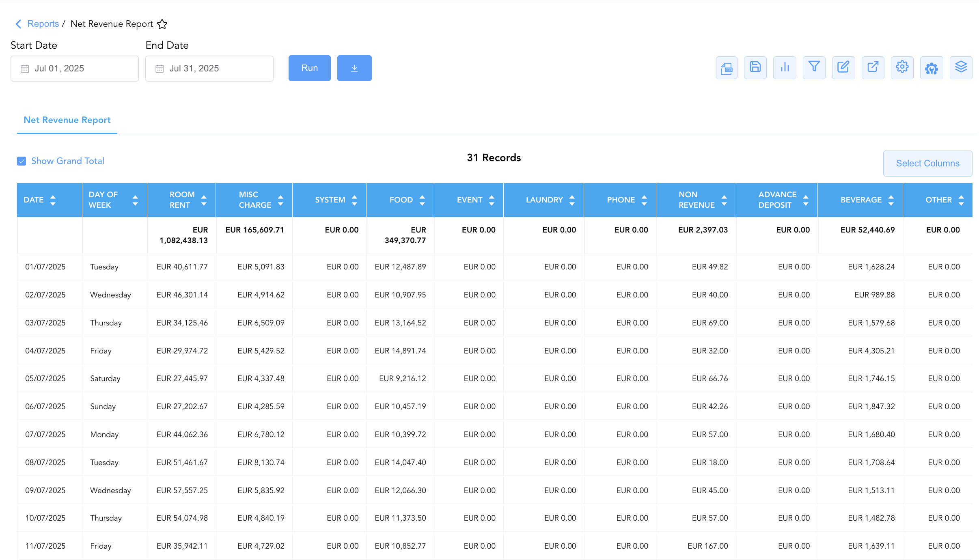
Task: Click the open-in-new-window icon
Action: [873, 68]
